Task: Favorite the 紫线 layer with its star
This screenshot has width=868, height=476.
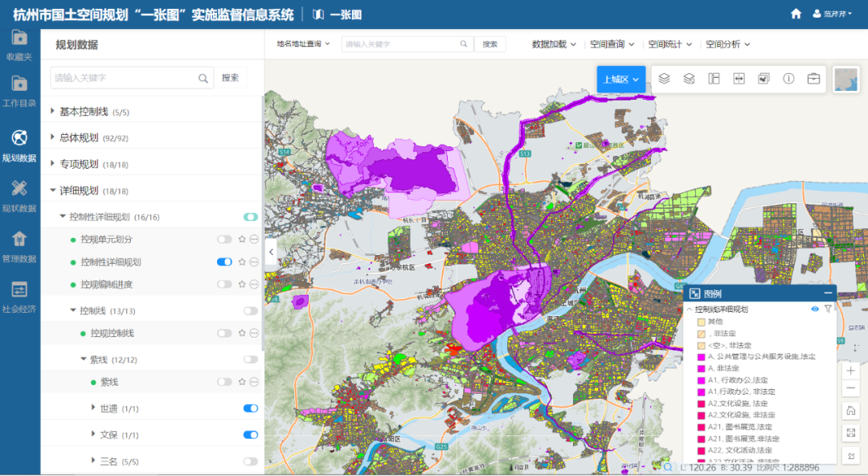Action: point(242,382)
